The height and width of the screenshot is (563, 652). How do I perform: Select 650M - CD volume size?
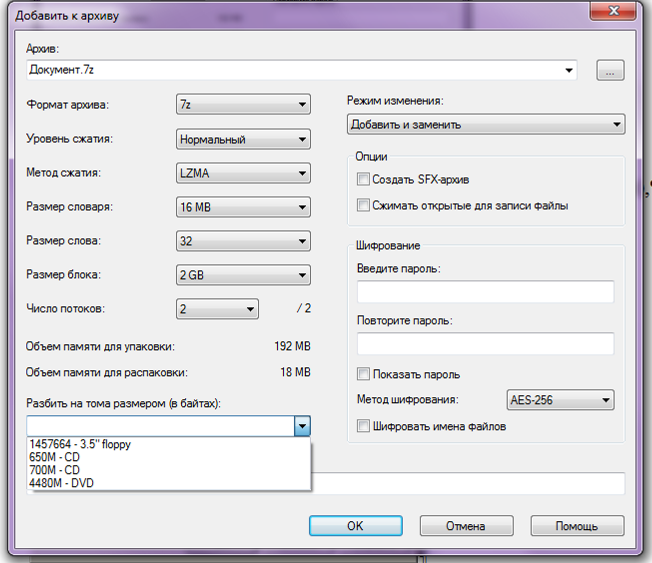pos(168,457)
